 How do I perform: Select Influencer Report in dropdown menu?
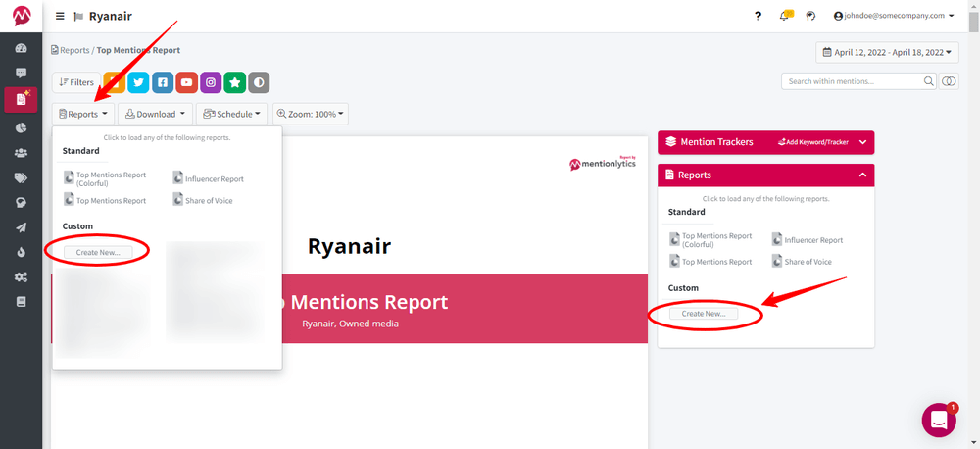209,178
